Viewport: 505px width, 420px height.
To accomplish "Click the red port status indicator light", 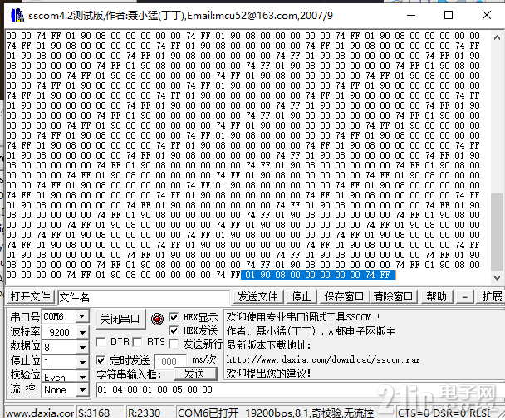I will point(157,319).
